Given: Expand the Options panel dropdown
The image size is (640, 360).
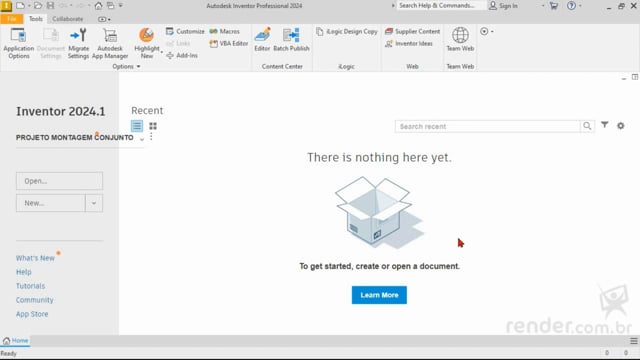Looking at the screenshot, I should tap(138, 67).
